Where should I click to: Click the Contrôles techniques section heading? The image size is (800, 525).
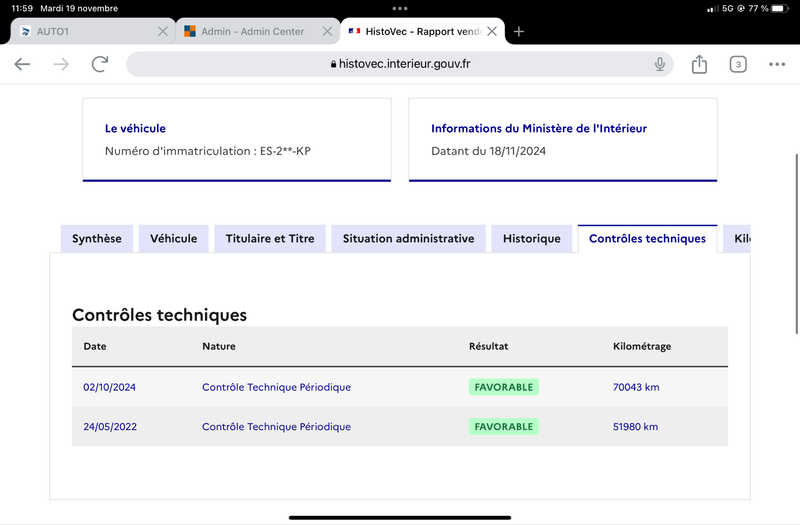(x=159, y=315)
